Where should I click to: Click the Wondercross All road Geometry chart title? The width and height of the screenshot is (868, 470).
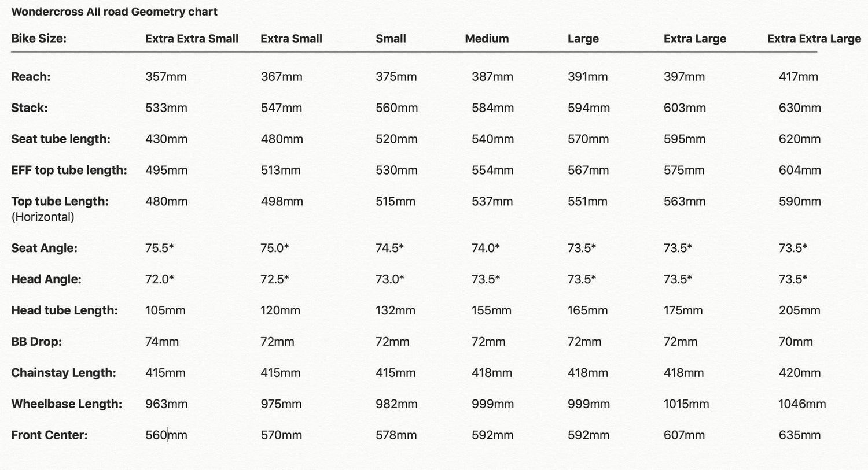pyautogui.click(x=114, y=12)
